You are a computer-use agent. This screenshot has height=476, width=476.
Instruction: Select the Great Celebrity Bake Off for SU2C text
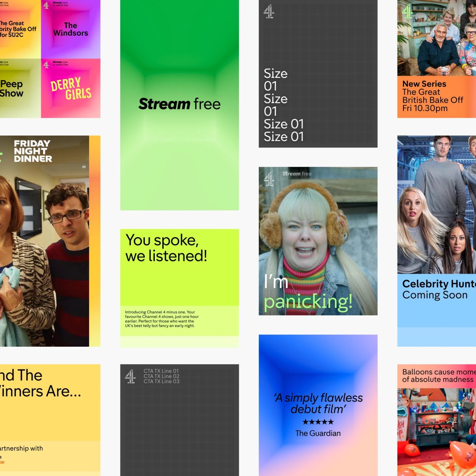point(18,29)
